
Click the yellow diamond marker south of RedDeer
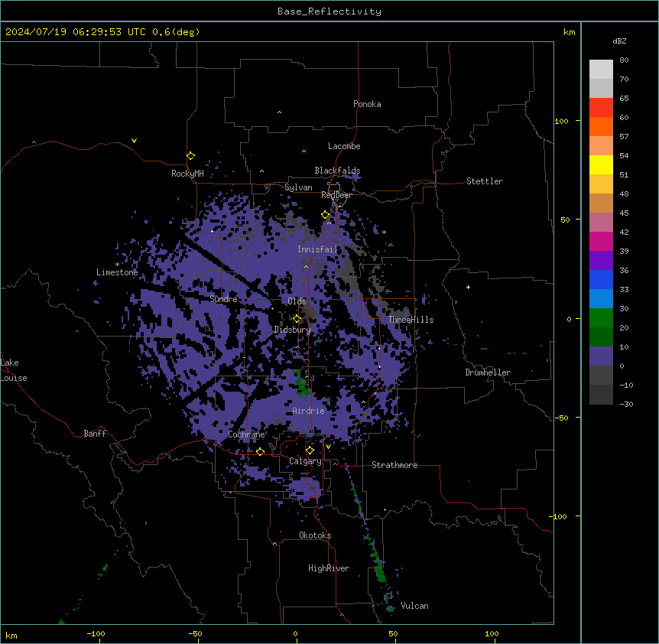326,214
